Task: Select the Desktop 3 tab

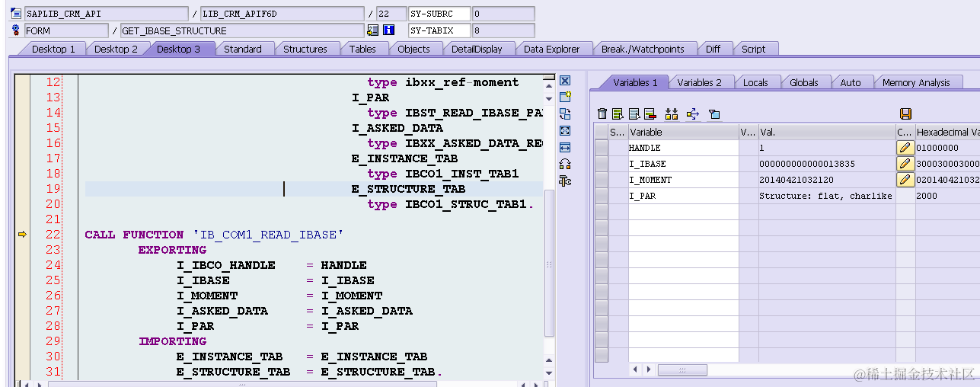Action: click(179, 49)
